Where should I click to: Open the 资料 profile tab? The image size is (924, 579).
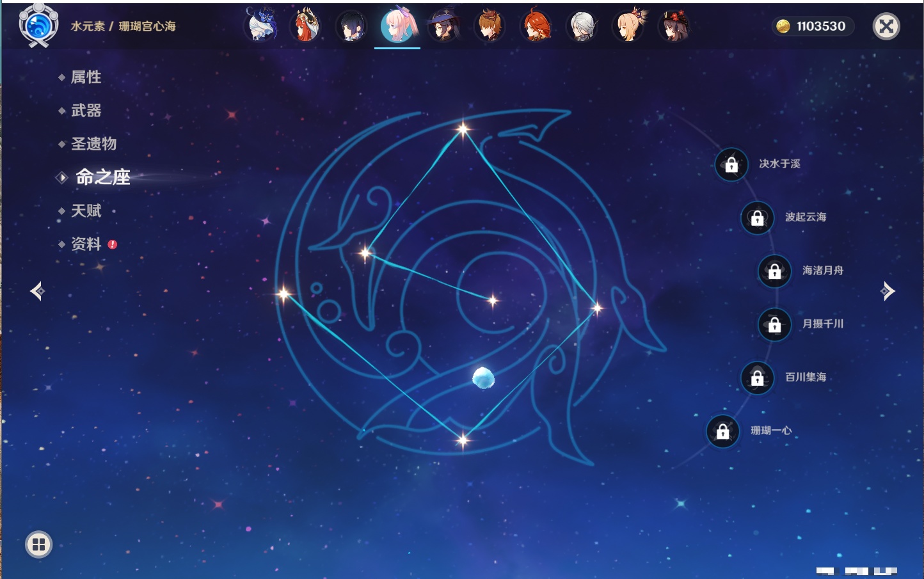click(x=86, y=244)
